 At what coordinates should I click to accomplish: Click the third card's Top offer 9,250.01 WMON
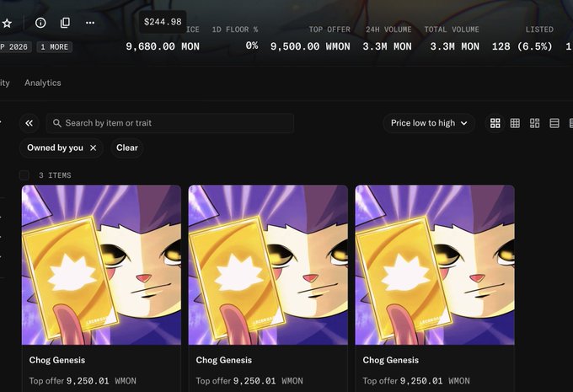tap(416, 381)
